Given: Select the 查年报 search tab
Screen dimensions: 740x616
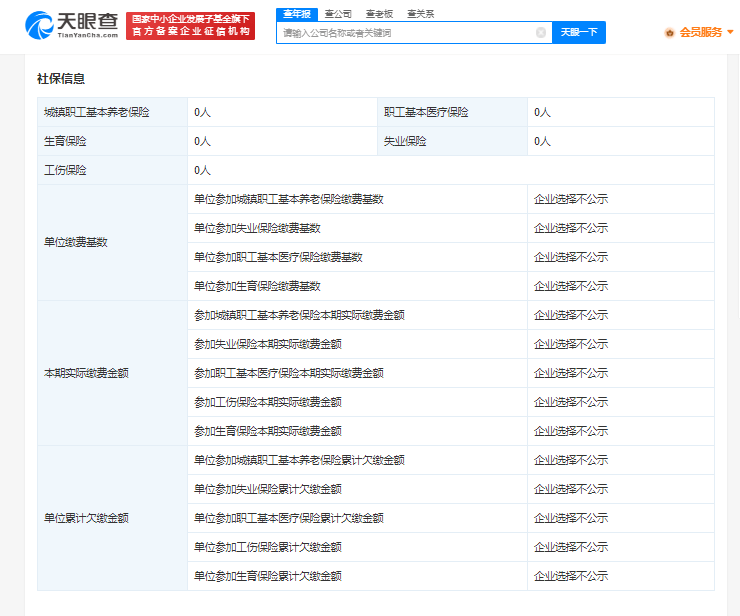Looking at the screenshot, I should (x=296, y=13).
